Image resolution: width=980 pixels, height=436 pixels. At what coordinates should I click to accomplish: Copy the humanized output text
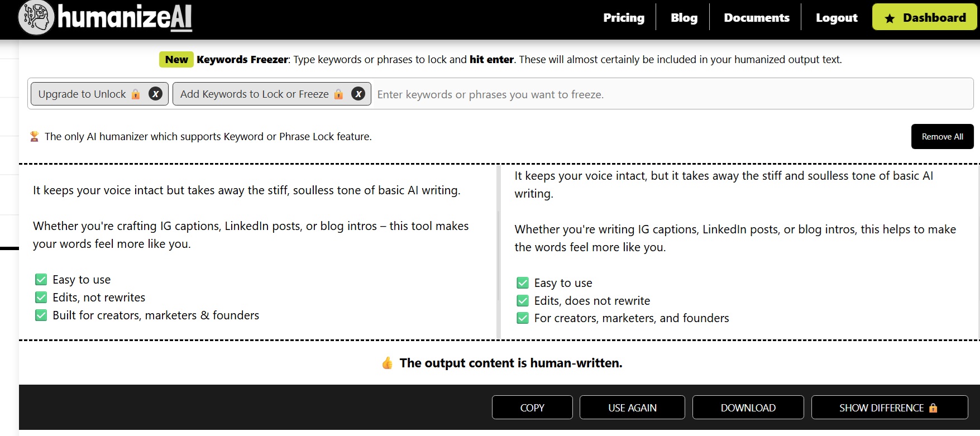pos(532,408)
